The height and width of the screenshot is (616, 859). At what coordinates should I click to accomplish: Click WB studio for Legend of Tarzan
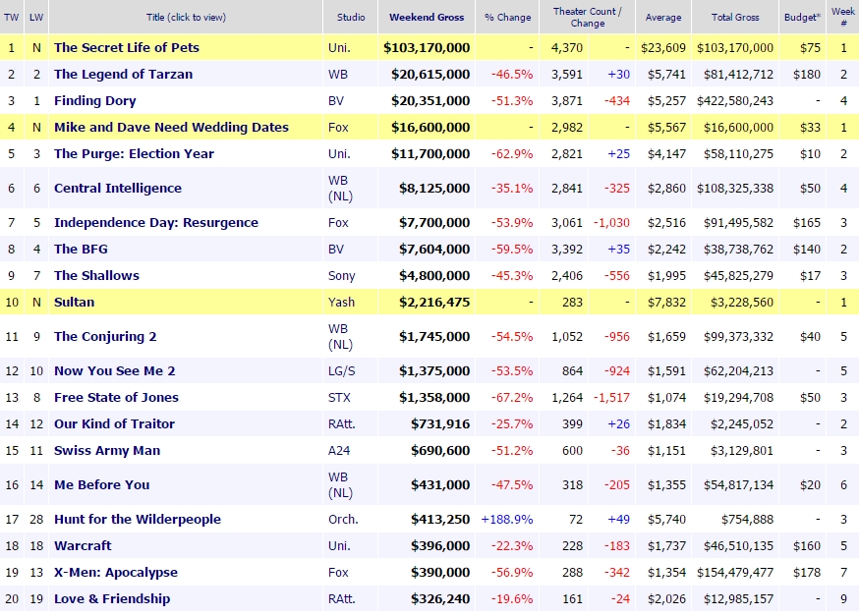pos(338,74)
